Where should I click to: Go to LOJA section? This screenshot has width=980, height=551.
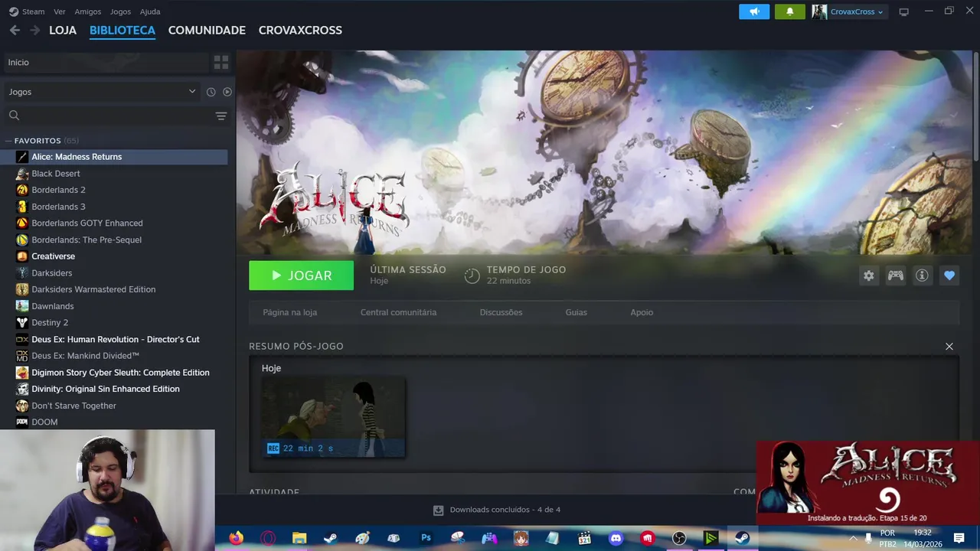pos(63,30)
